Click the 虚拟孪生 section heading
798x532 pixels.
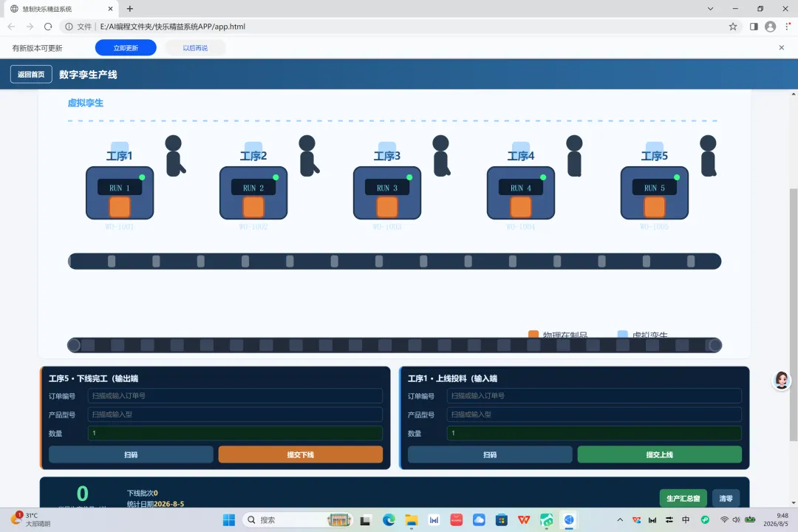(x=86, y=103)
